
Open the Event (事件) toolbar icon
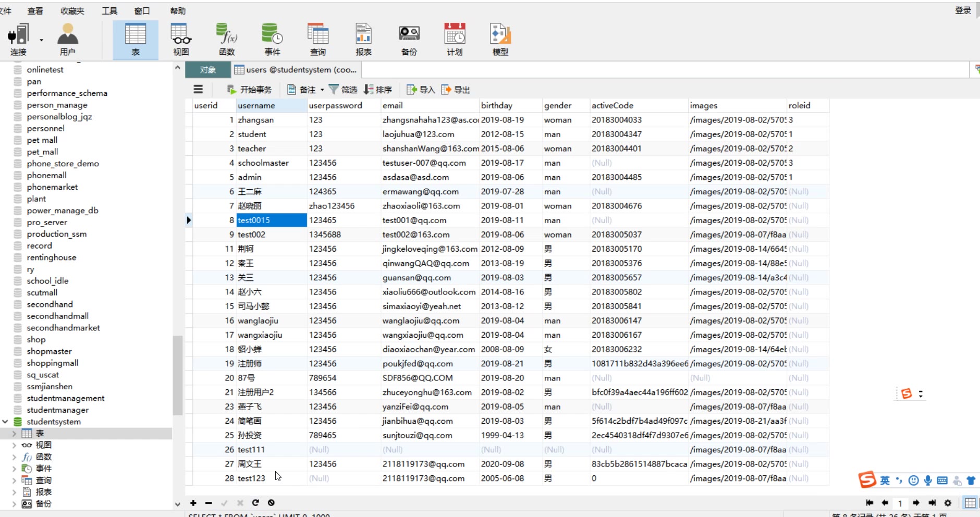(272, 39)
